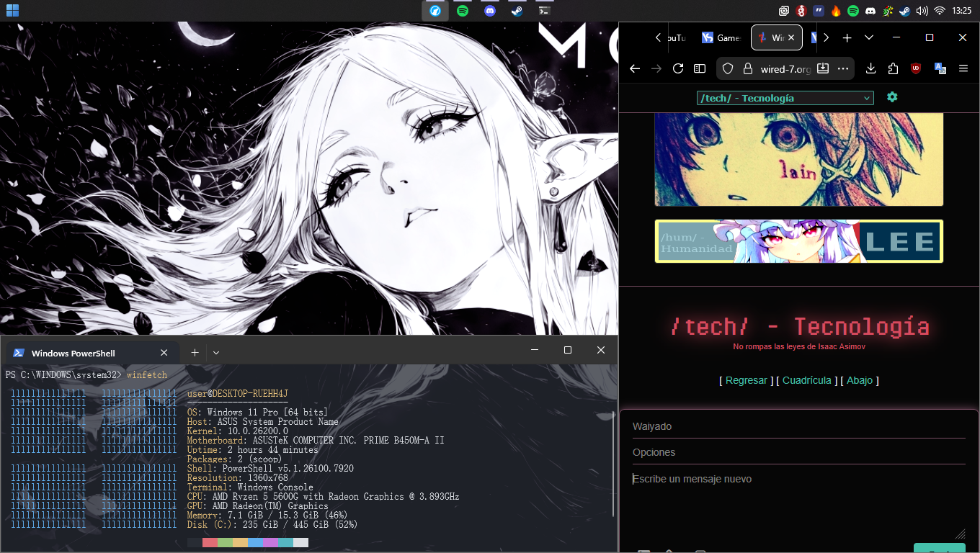Jump down with the Abajo link
Screen dimensions: 980x553
(859, 380)
